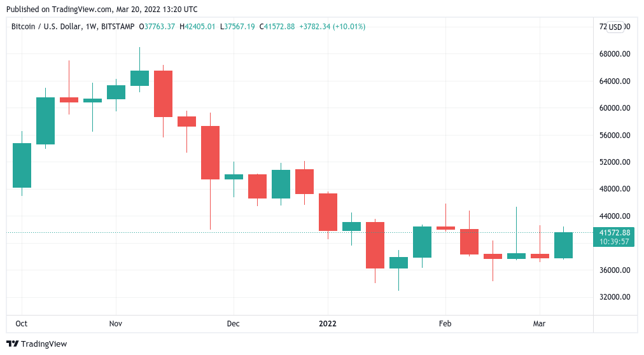Click the 52000.00 price axis label
The height and width of the screenshot is (355, 644).
[x=613, y=162]
